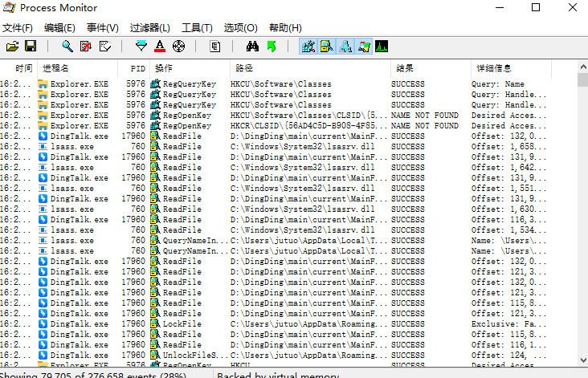Click the 详细信息 column header
The width and height of the screenshot is (588, 378).
coord(511,68)
